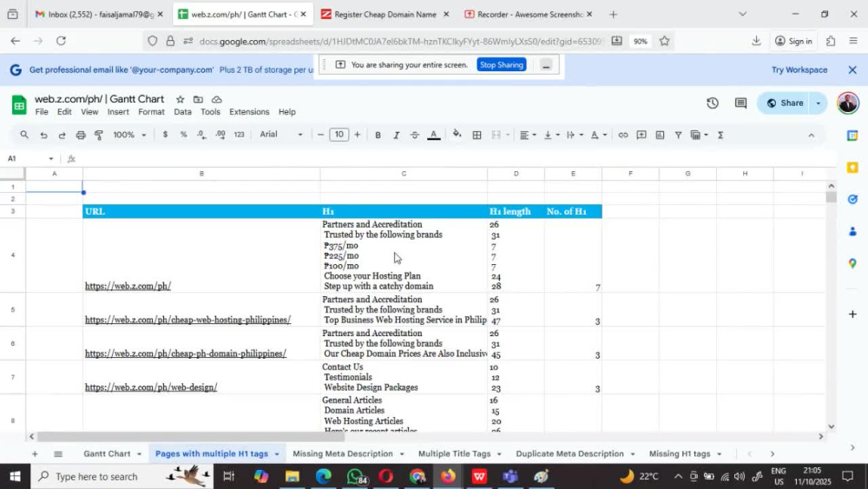Open the 123 number formats menu
The width and height of the screenshot is (868, 489).
(x=240, y=135)
